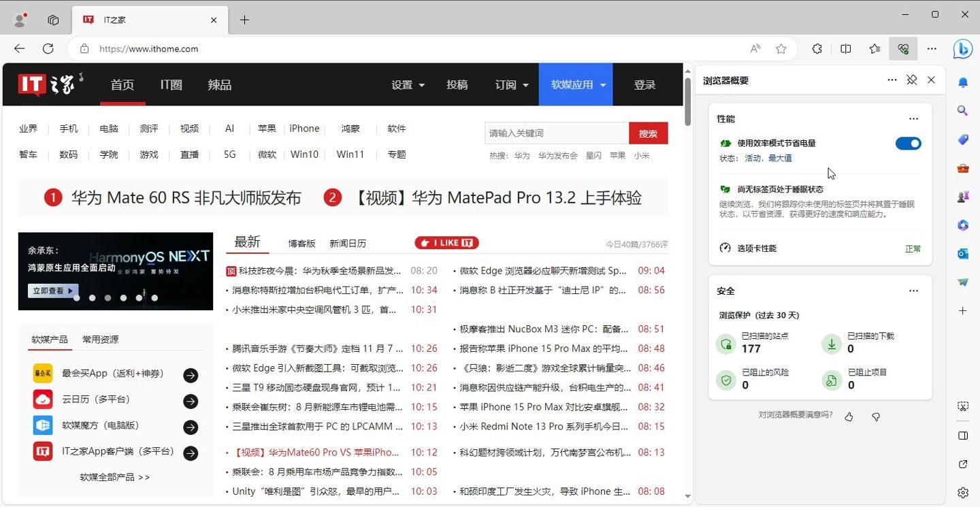This screenshot has width=980, height=507.
Task: Open the sidebar shopping tag icon
Action: point(963,140)
